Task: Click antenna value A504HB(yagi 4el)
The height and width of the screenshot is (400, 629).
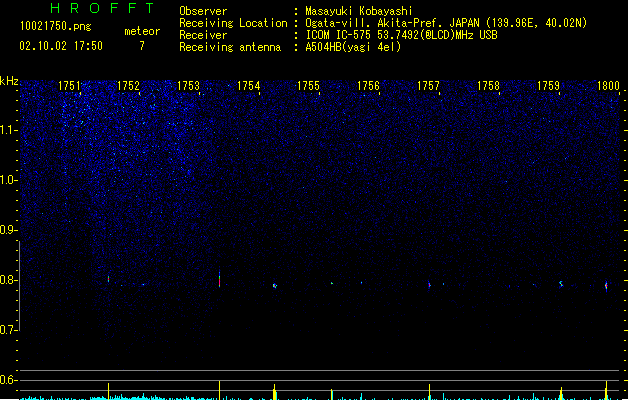Action: [353, 47]
